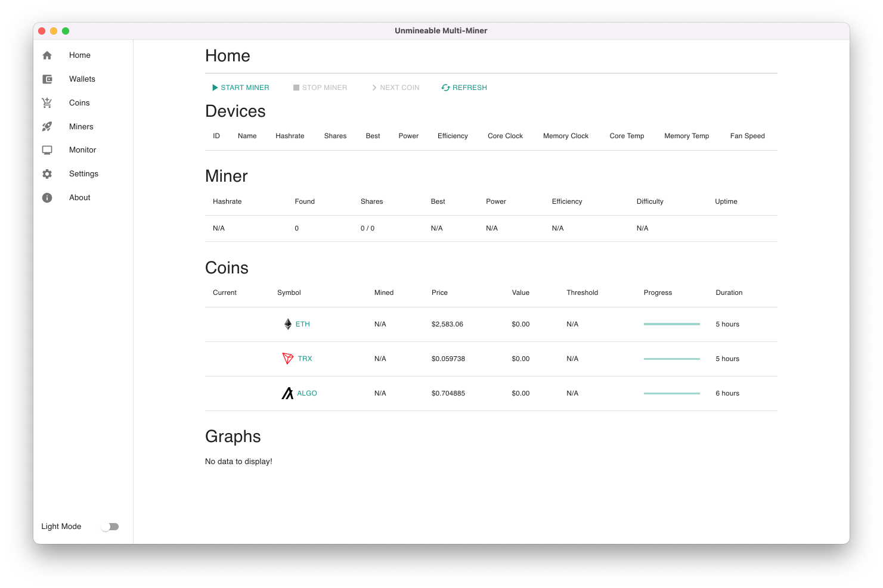Open the TRX coin details link
The image size is (883, 588).
[x=305, y=358]
